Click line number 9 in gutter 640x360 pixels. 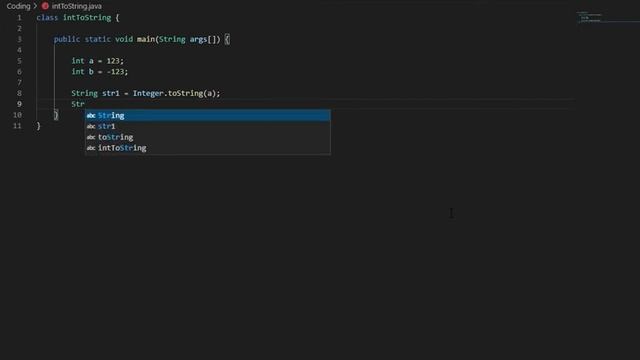point(19,104)
